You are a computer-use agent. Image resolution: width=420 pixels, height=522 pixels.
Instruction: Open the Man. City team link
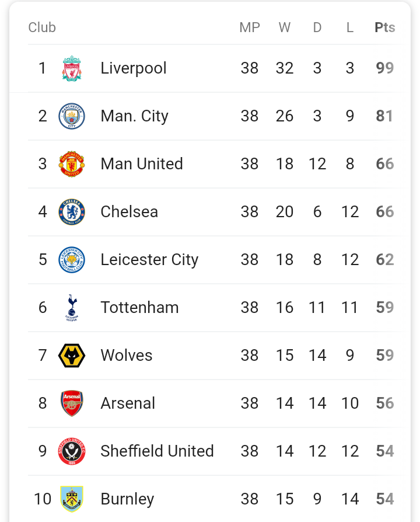click(x=134, y=116)
